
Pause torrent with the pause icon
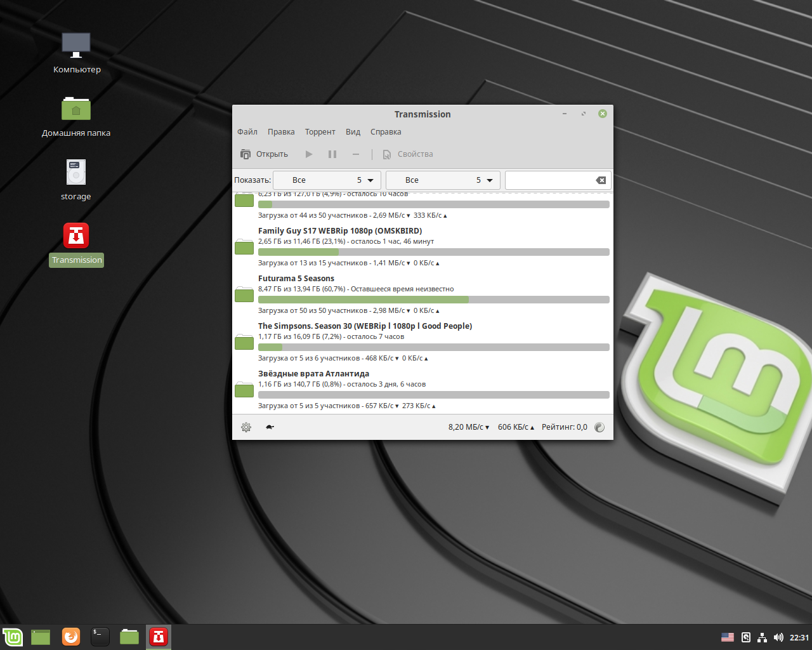pos(332,154)
